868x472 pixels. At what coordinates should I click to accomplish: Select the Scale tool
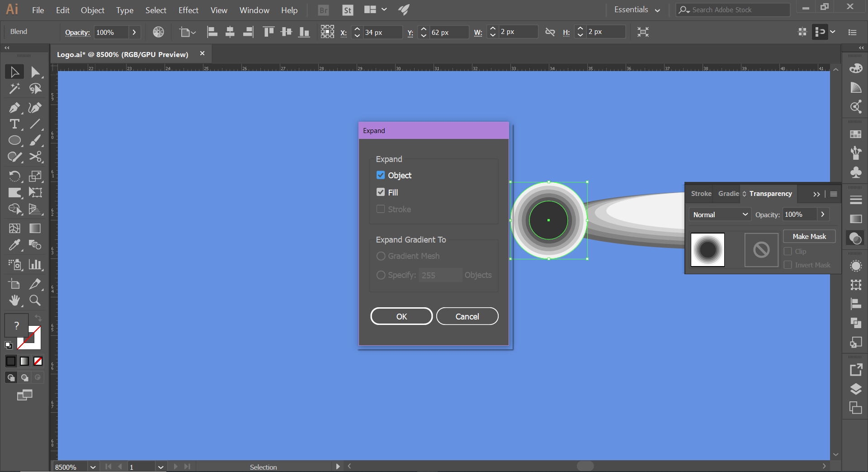point(35,176)
